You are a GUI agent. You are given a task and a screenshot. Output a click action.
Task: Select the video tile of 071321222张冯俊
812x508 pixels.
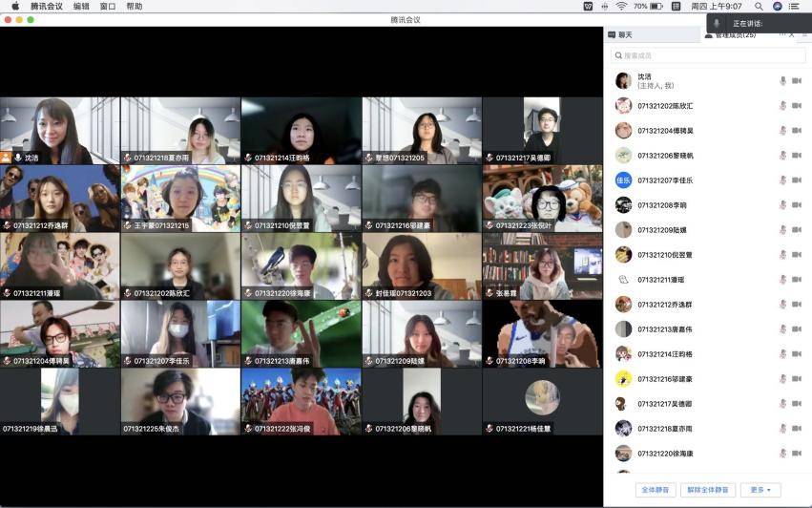click(302, 401)
